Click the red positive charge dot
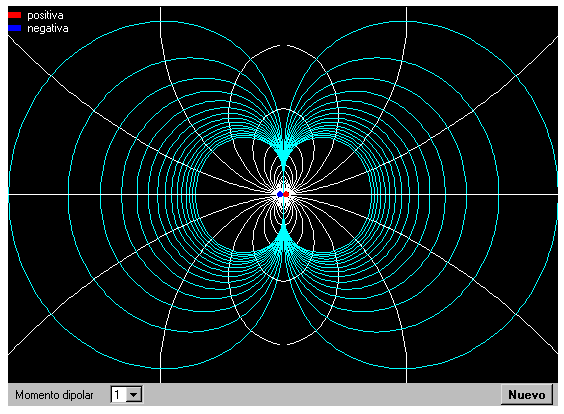This screenshot has height=414, width=564. pyautogui.click(x=286, y=194)
